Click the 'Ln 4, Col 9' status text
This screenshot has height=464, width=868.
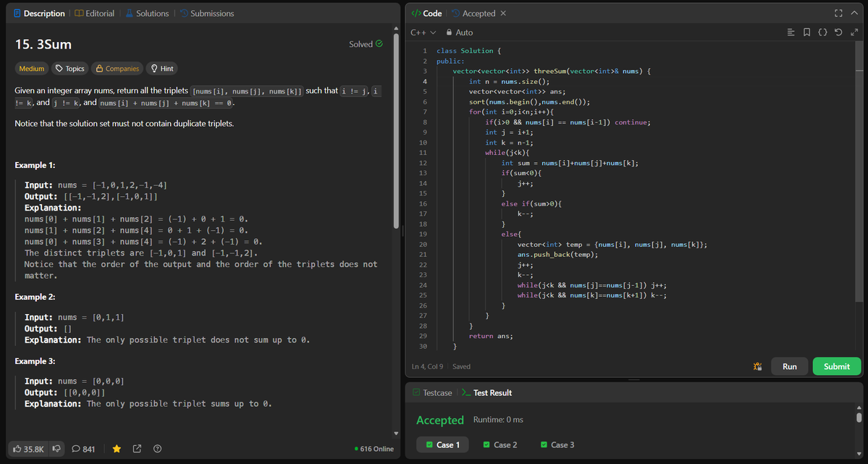tap(429, 366)
